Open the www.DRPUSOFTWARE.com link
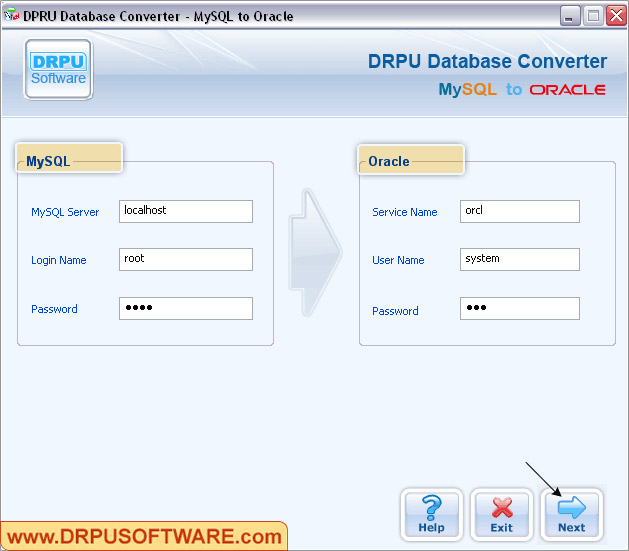Viewport: 629px width, 551px height. pos(144,537)
